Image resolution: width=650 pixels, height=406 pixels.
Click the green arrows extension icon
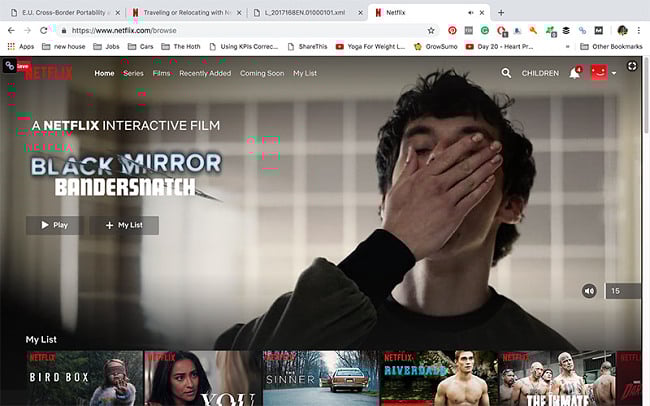(551, 31)
